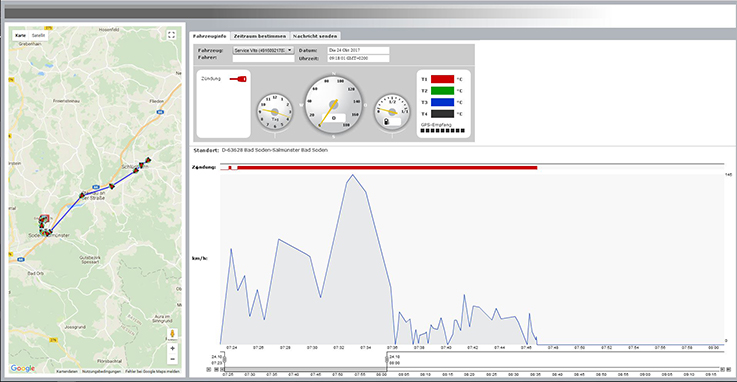Click the T3 blue color swatch
737x382 pixels.
pos(442,102)
